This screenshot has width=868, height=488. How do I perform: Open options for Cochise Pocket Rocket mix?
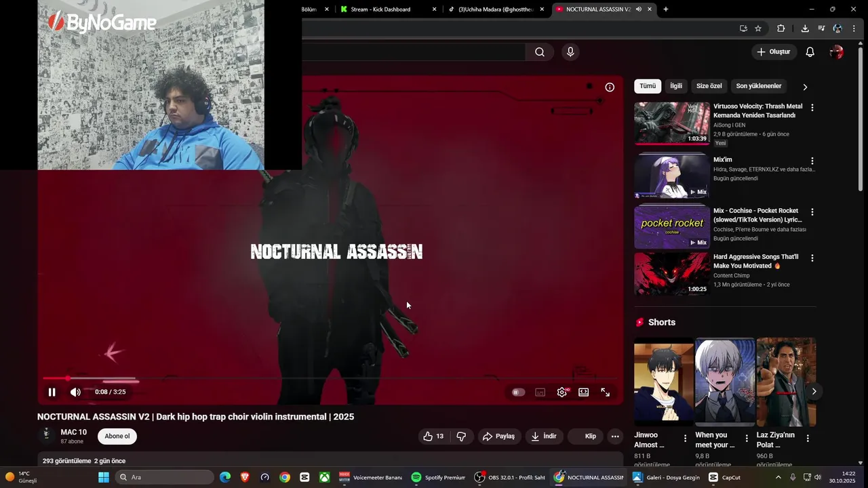coord(812,212)
